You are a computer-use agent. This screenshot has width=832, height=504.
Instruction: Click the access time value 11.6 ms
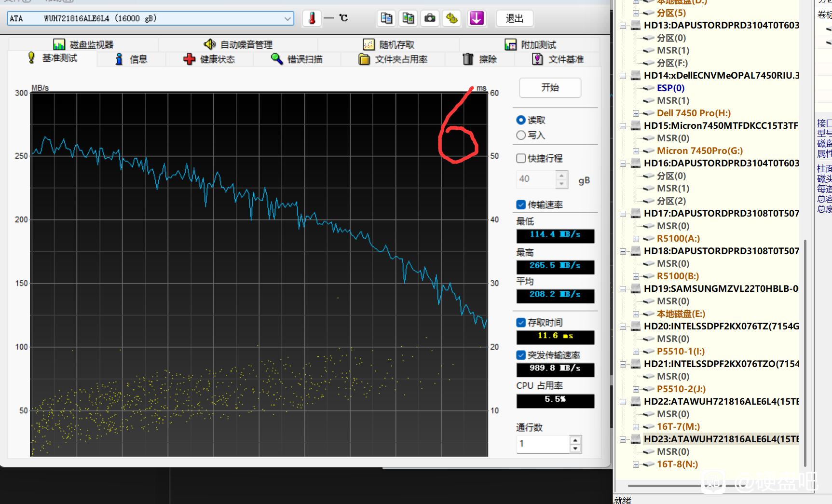click(x=555, y=337)
